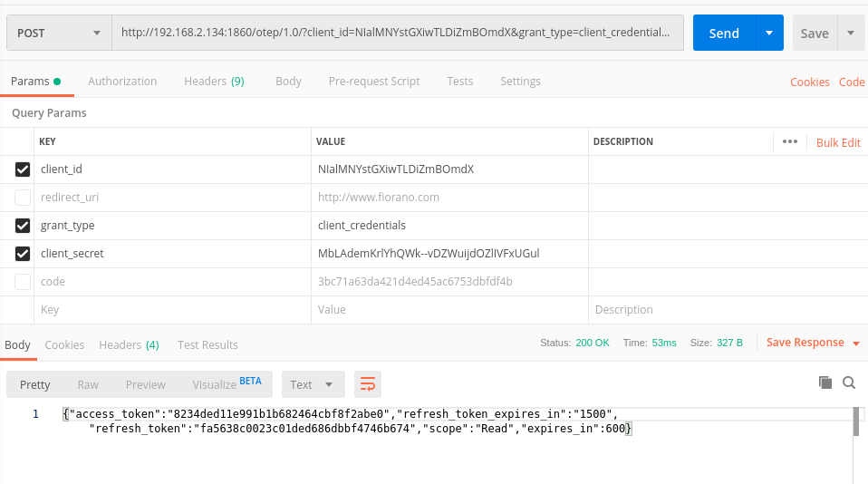Expand the Save Response dropdown
The image size is (868, 484).
click(856, 344)
